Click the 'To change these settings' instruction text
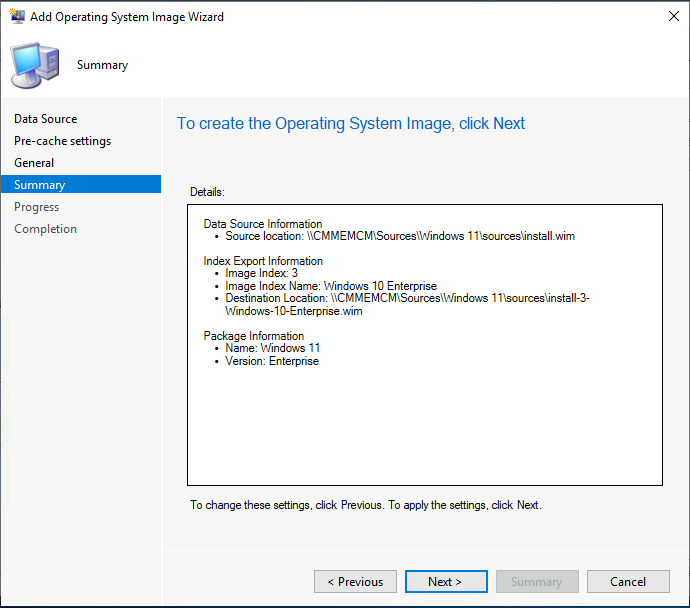 click(366, 505)
